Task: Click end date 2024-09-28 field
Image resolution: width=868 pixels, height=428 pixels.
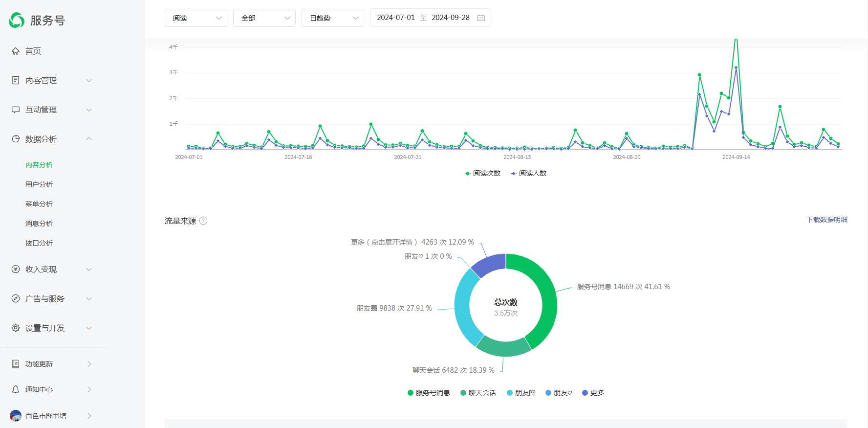Action: [x=451, y=18]
